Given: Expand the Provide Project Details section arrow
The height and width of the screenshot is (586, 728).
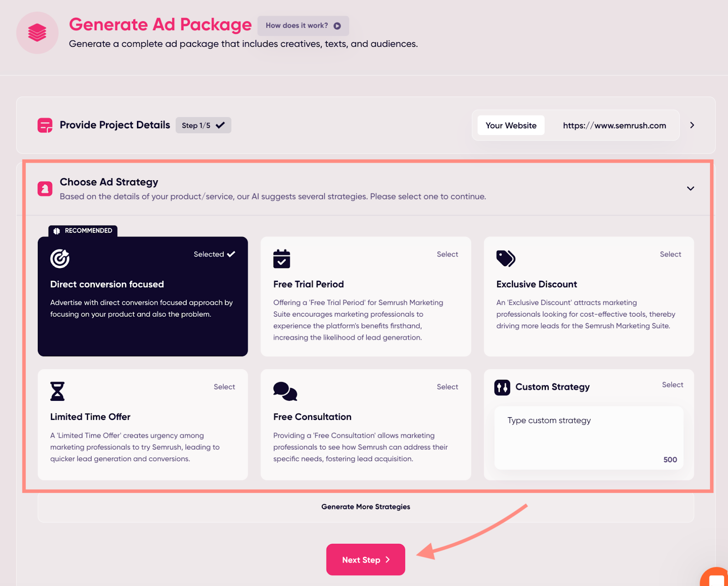Looking at the screenshot, I should pos(692,125).
